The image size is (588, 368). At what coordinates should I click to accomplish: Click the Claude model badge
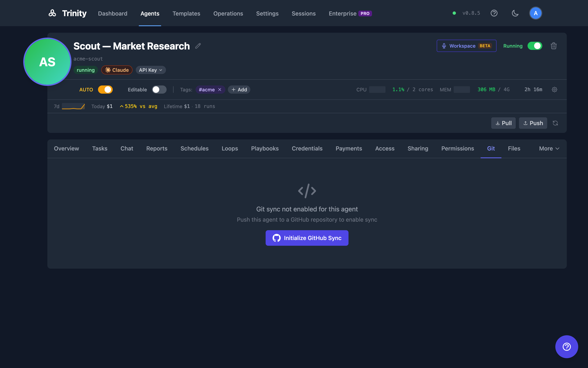pos(117,70)
